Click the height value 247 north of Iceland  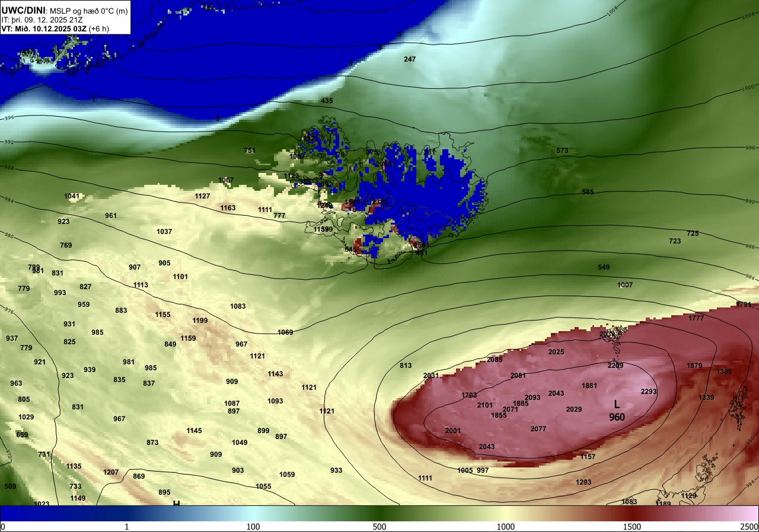coord(410,59)
